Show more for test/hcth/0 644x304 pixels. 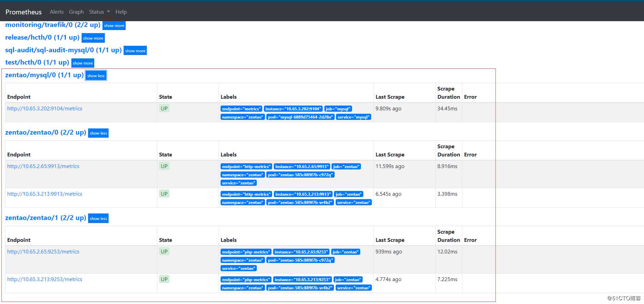83,63
